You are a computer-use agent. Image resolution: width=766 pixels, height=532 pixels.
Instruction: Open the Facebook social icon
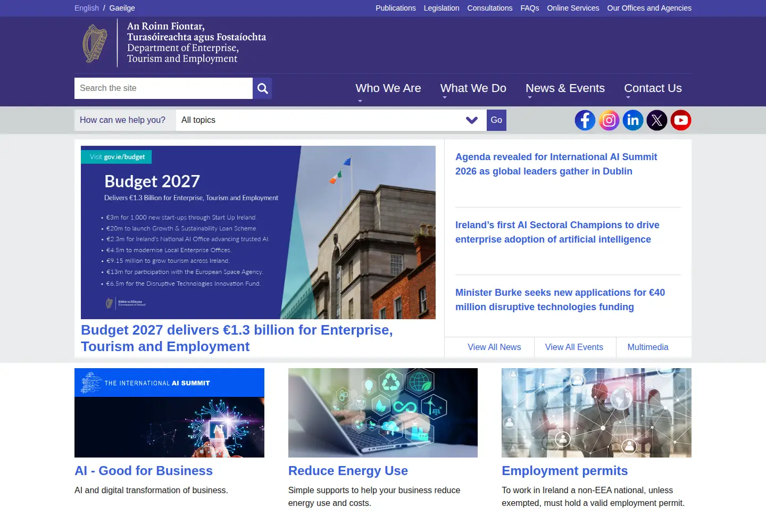click(585, 120)
